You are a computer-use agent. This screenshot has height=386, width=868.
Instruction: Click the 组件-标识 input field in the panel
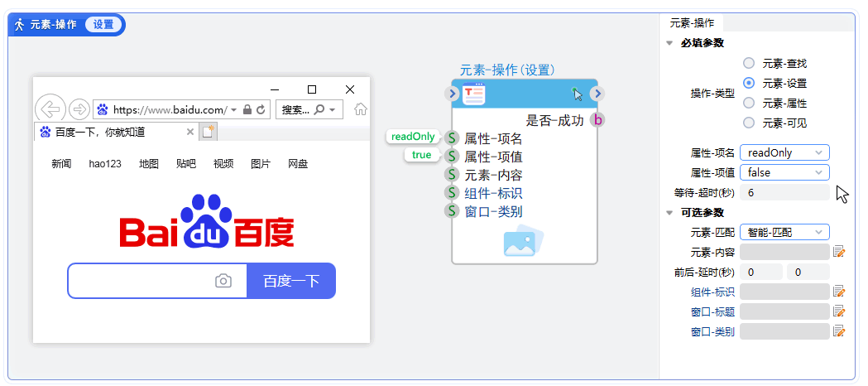[784, 292]
